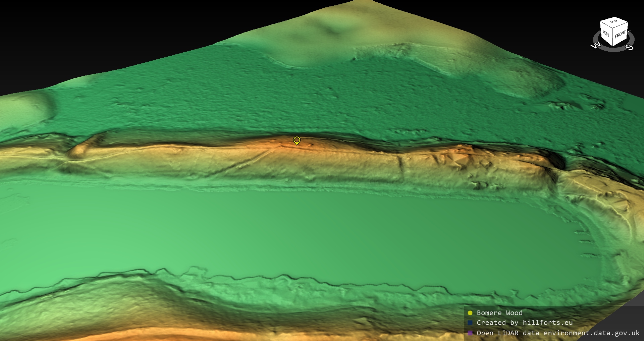The image size is (644, 341).
Task: Open the LiDAR data environment.data.gov.uk link
Action: pos(558,333)
